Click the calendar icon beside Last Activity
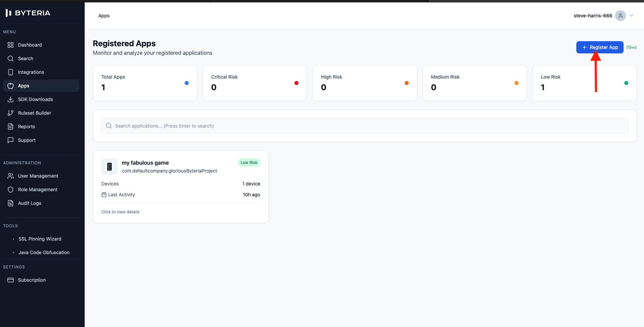The height and width of the screenshot is (327, 644). 104,195
